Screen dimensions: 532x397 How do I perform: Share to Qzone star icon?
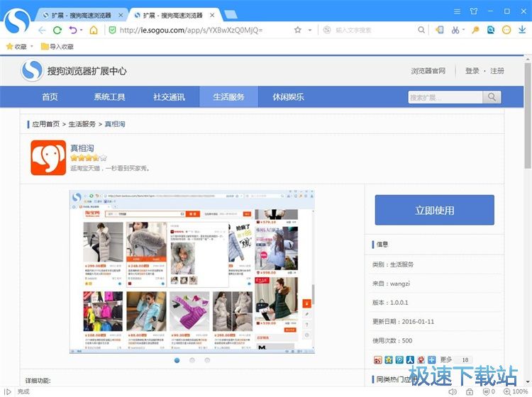tap(389, 360)
